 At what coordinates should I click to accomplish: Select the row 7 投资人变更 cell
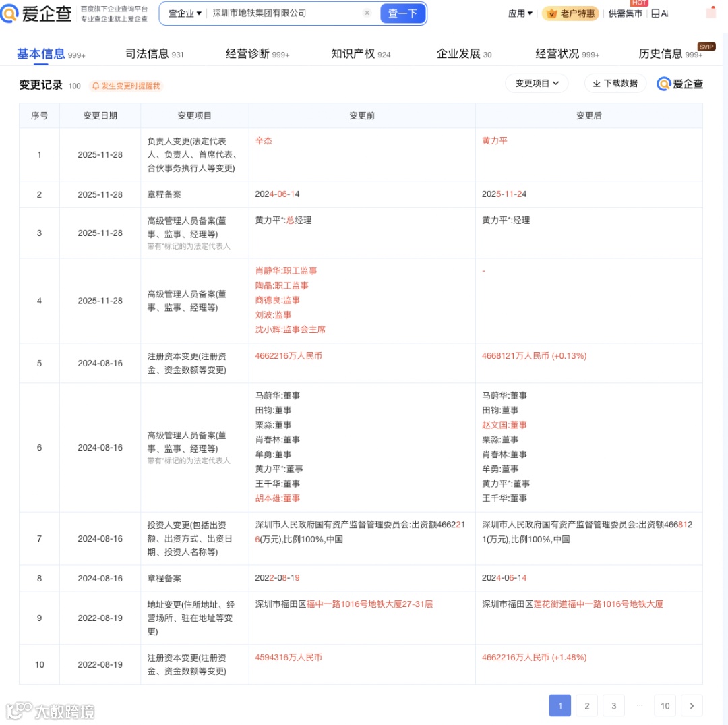(195, 539)
